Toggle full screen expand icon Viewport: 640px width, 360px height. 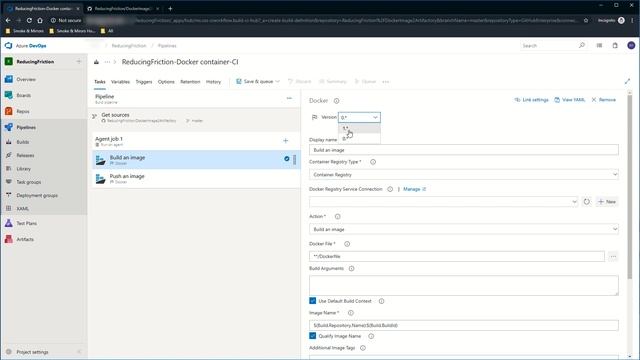(x=627, y=82)
